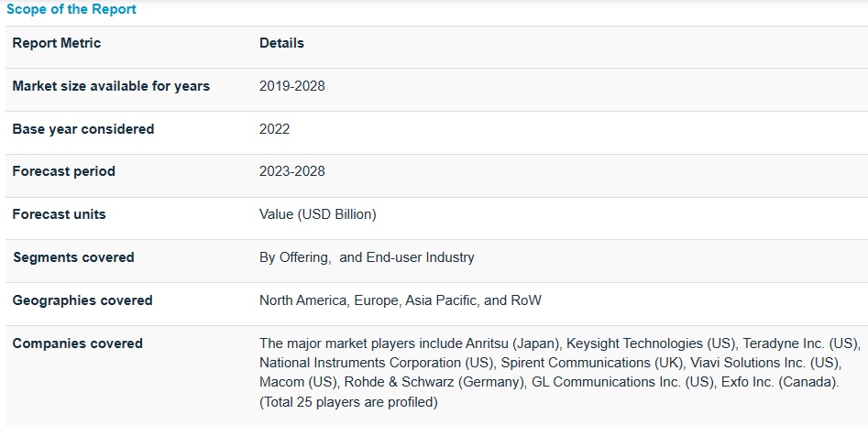868x436 pixels.
Task: Click the "2019-2028" market size value
Action: (292, 86)
